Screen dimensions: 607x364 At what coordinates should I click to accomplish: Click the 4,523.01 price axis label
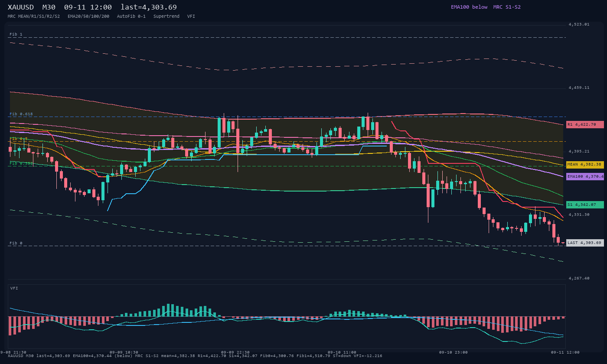coord(579,24)
